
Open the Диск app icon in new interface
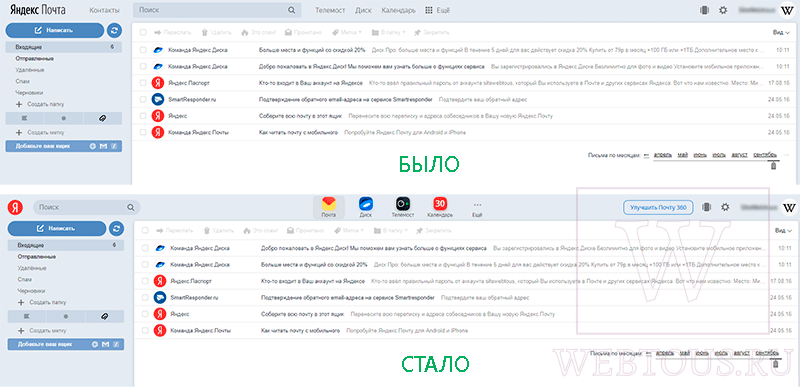click(x=366, y=208)
